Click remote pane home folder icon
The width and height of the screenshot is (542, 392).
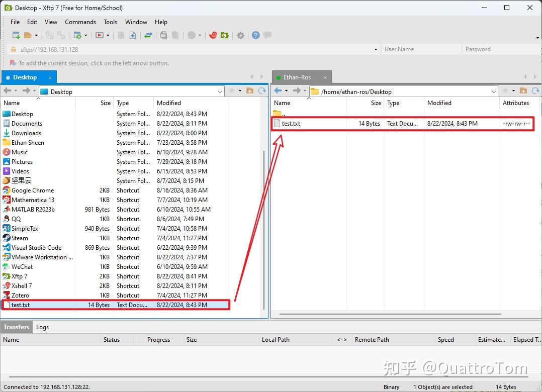523,90
